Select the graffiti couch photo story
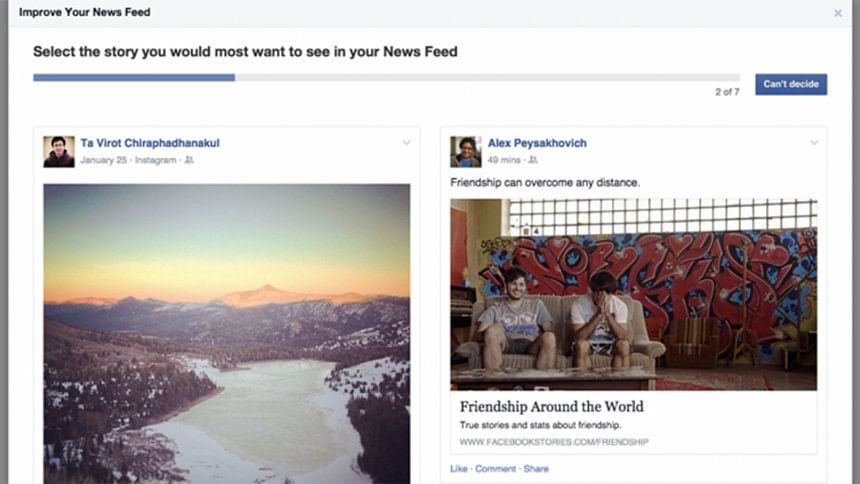The width and height of the screenshot is (860, 484). point(633,295)
